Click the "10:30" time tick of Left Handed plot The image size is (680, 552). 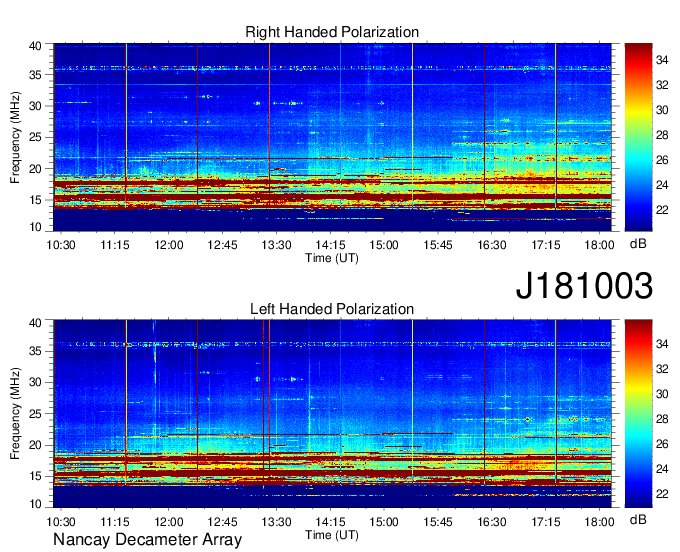(61, 522)
